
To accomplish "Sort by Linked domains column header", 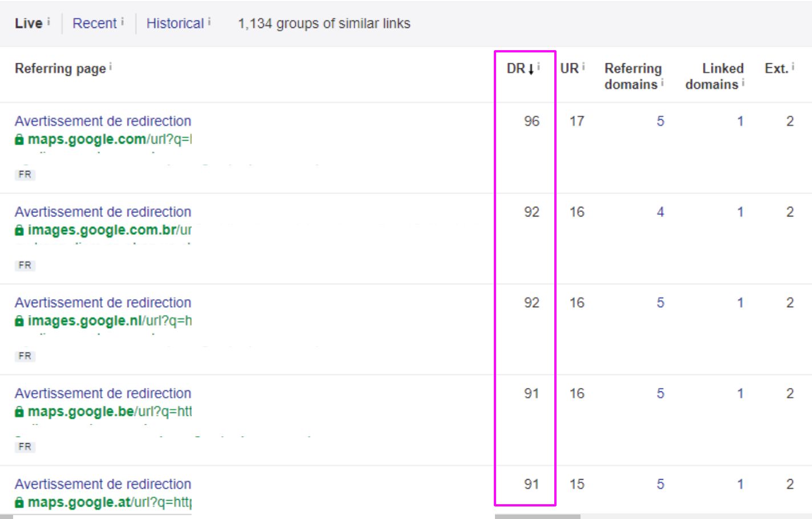I will pos(714,76).
